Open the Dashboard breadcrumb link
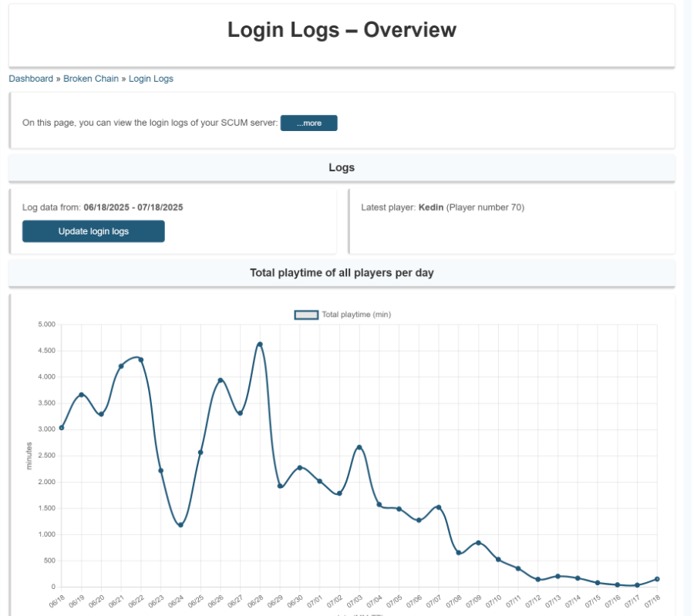Image resolution: width=694 pixels, height=616 pixels. [31, 79]
